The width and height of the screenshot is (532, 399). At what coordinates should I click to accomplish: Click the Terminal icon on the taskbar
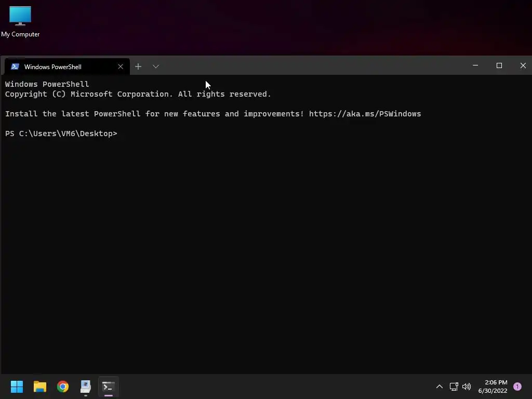109,387
